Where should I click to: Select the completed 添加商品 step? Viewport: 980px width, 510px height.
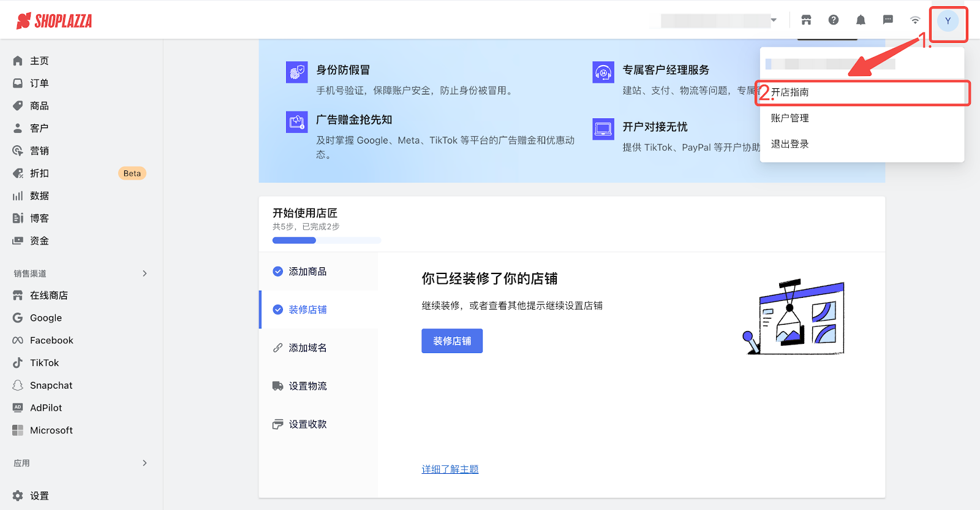(x=307, y=272)
